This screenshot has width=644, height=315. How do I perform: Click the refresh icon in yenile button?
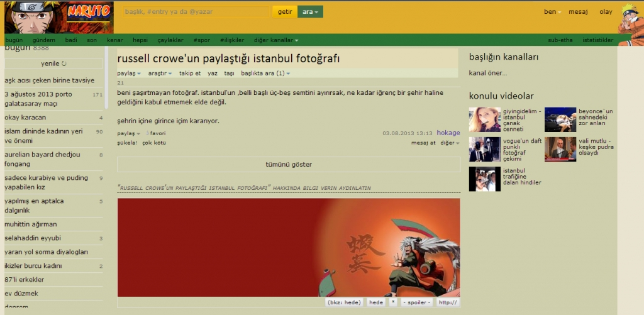point(64,64)
